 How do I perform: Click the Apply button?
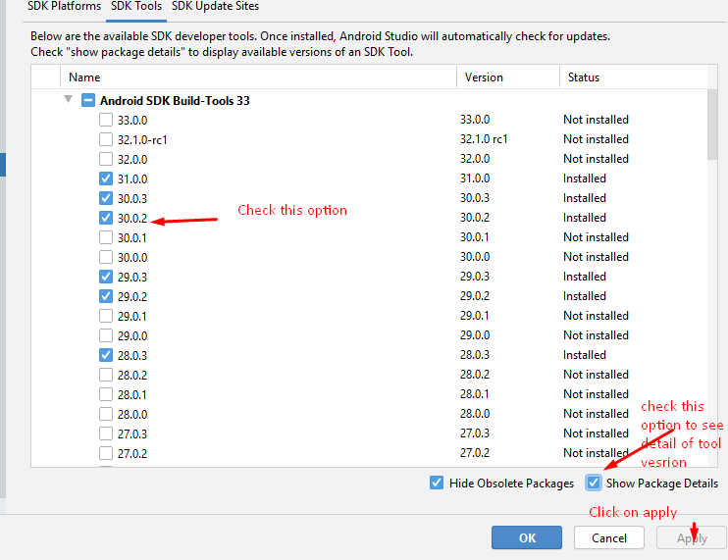(692, 537)
